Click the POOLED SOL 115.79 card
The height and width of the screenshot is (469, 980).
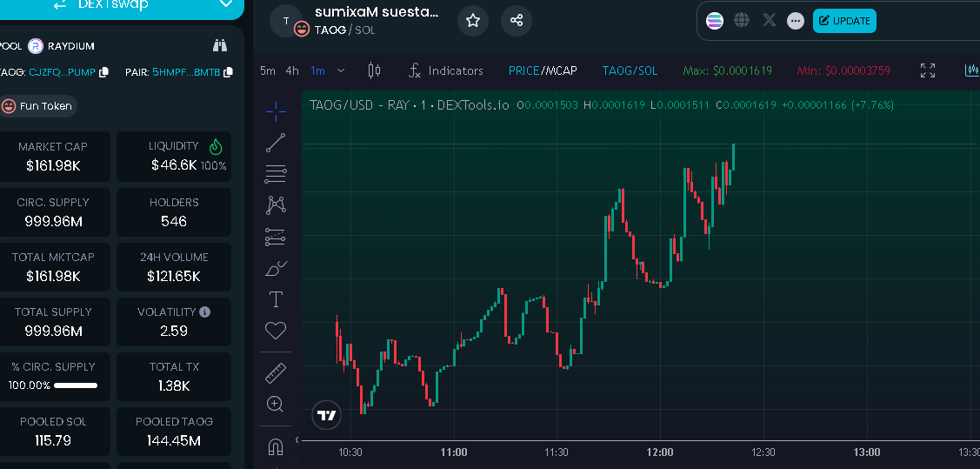53,432
